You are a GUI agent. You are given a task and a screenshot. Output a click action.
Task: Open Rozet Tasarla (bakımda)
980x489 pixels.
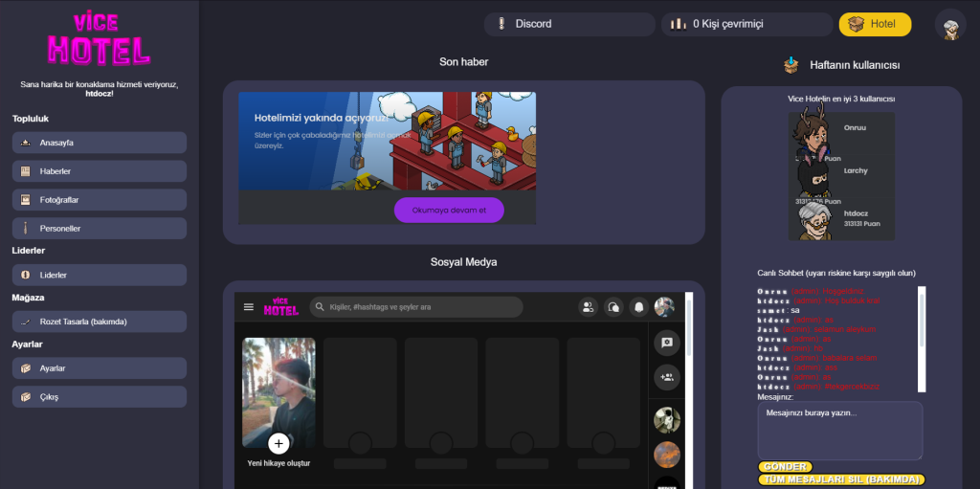[100, 322]
